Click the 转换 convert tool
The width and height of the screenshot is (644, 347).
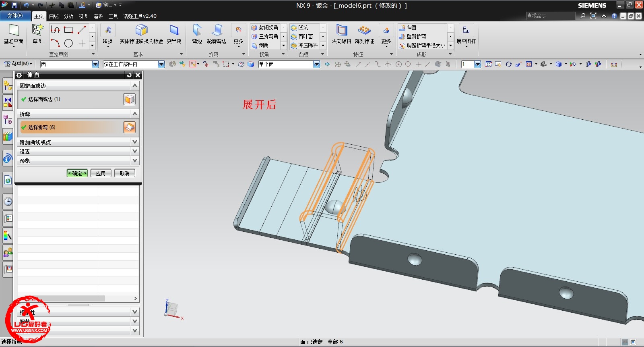[x=107, y=35]
